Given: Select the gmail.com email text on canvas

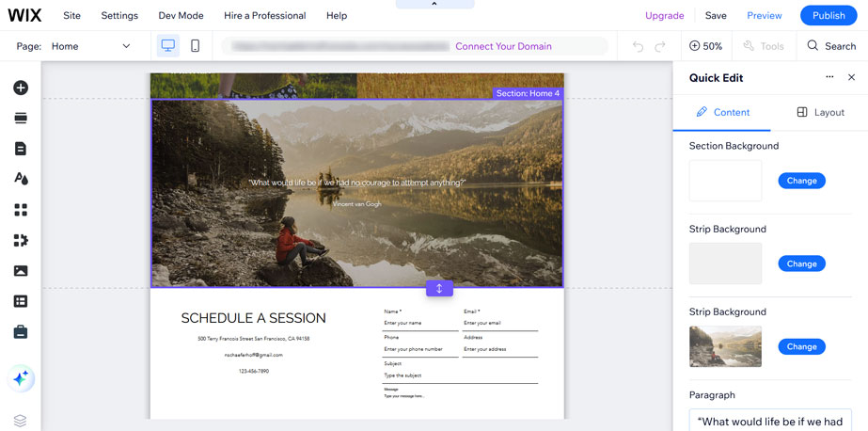Looking at the screenshot, I should click(254, 355).
